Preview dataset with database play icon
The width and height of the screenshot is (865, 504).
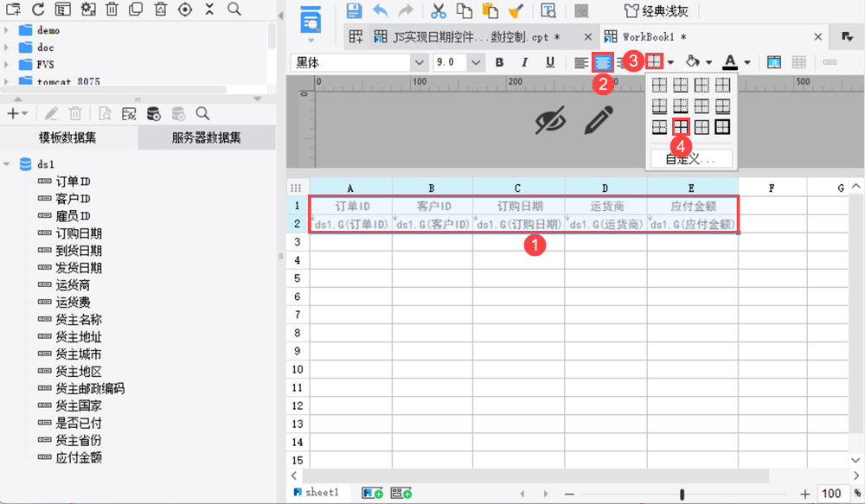coord(153,113)
